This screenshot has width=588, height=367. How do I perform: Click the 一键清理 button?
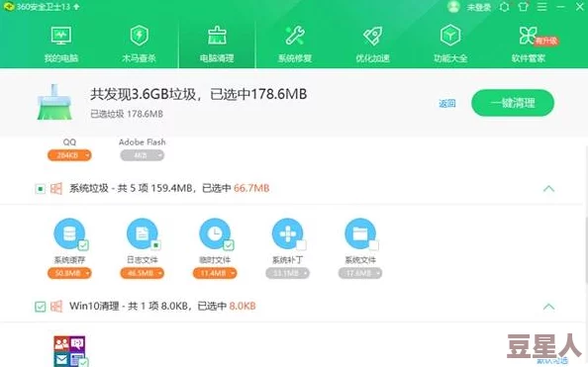(x=513, y=103)
